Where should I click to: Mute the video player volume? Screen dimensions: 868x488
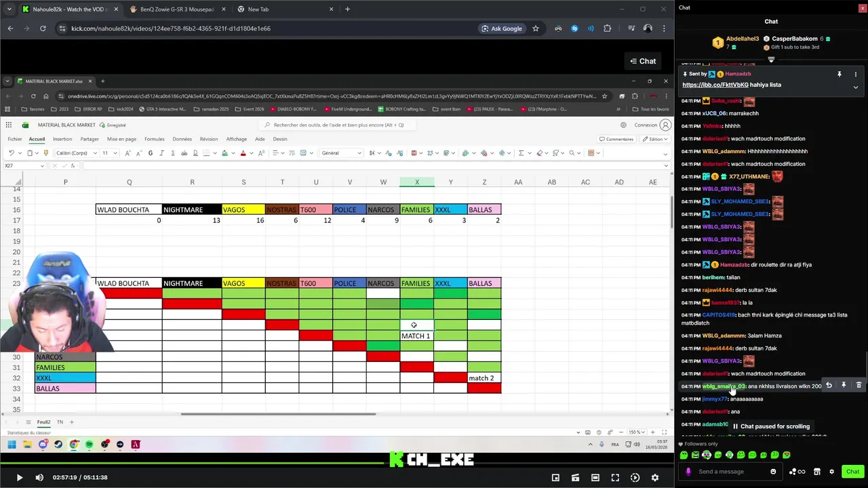39,478
